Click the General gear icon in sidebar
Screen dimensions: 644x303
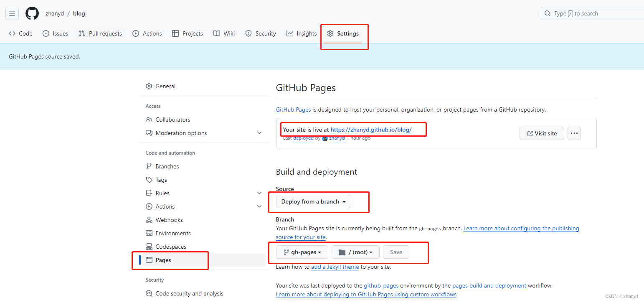149,86
